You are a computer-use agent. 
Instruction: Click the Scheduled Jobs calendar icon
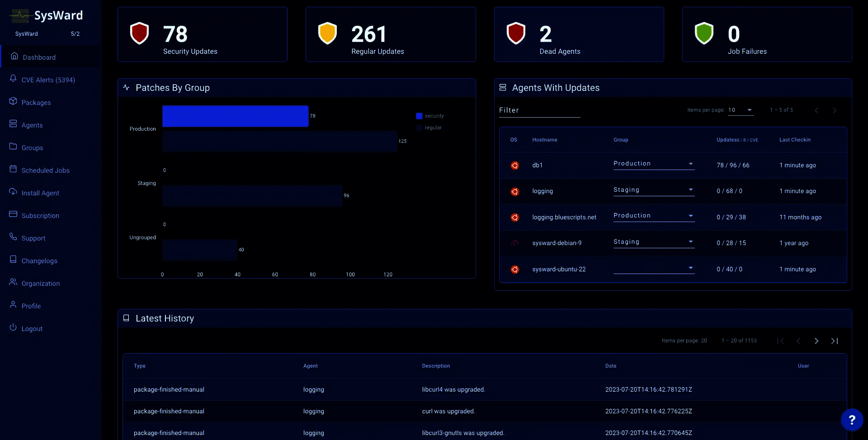pyautogui.click(x=14, y=169)
